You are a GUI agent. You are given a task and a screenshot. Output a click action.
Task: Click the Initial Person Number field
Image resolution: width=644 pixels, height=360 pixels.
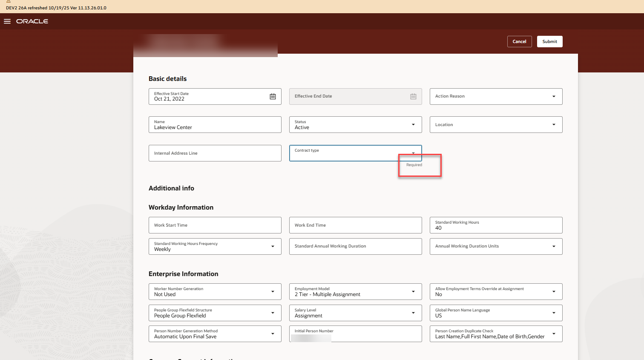pyautogui.click(x=356, y=334)
